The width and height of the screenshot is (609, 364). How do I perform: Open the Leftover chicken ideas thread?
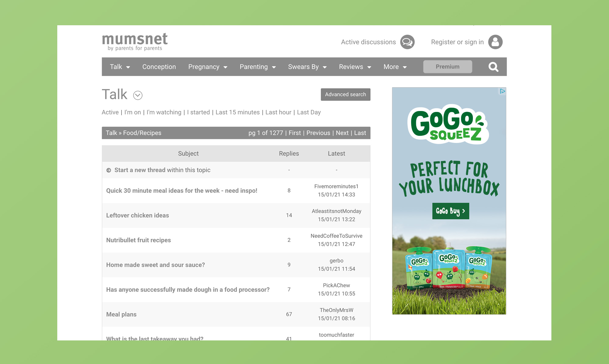(x=137, y=215)
